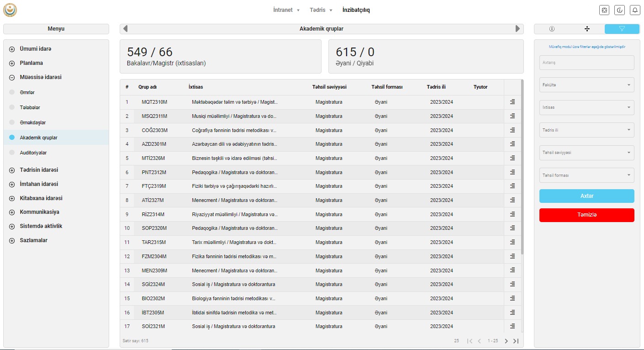This screenshot has height=350, width=644.
Task: Open the support icon in the header
Action: point(604,10)
